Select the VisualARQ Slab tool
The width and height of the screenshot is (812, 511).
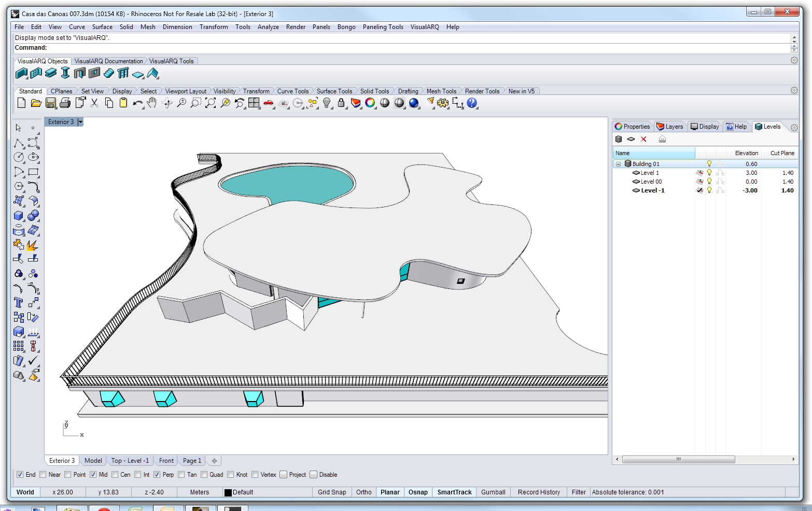pyautogui.click(x=138, y=74)
